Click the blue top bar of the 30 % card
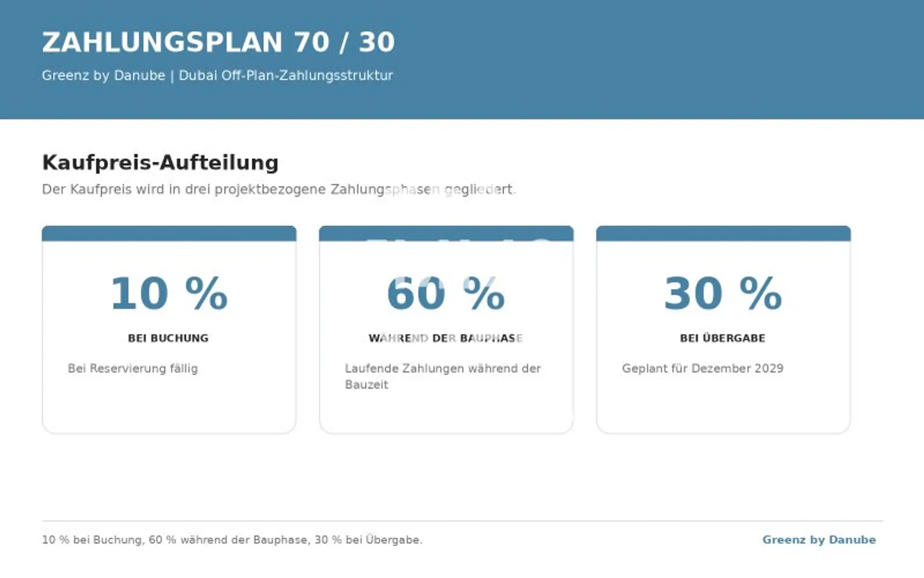 click(723, 233)
